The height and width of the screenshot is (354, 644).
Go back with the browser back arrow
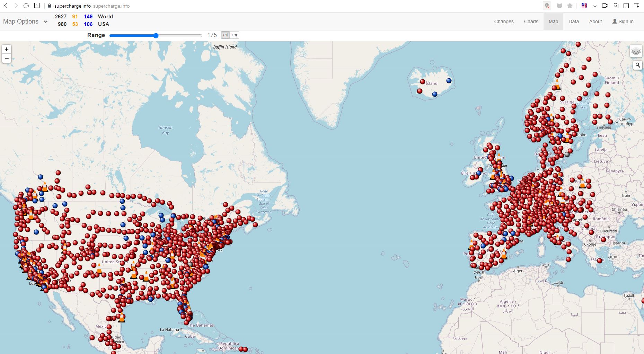coord(6,6)
